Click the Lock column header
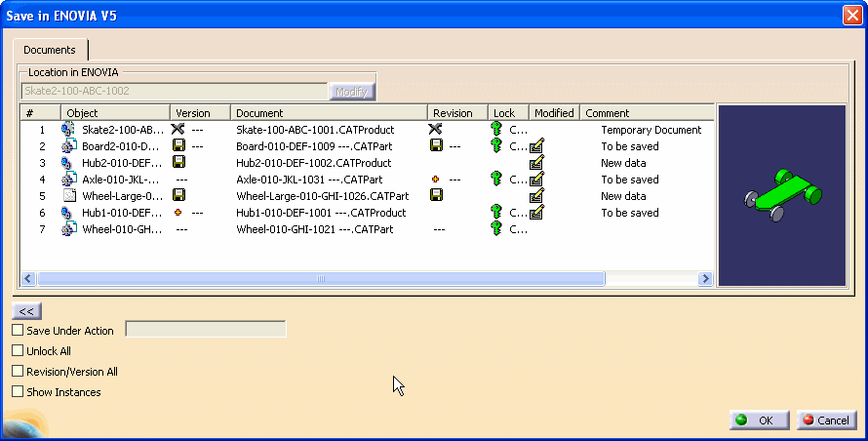 pyautogui.click(x=508, y=113)
